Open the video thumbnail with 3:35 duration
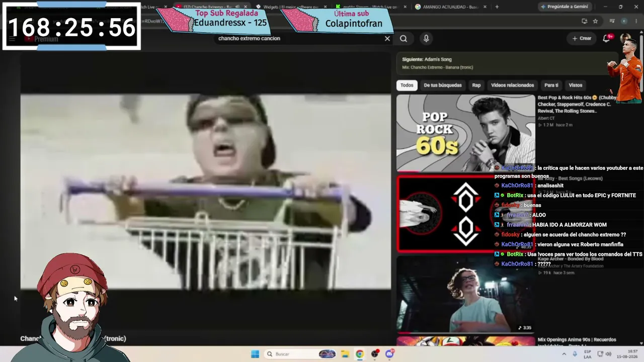The width and height of the screenshot is (644, 362). [466, 295]
